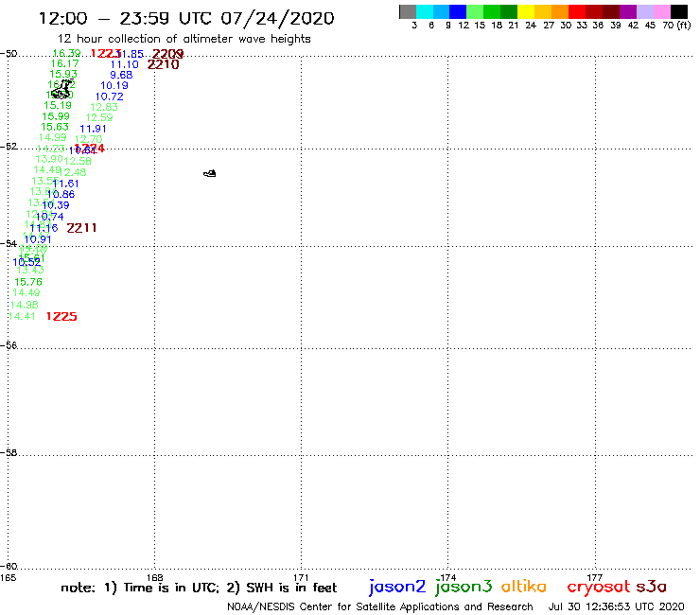The width and height of the screenshot is (700, 615).
Task: Click the light green wave height 13.90
Action: [49, 160]
